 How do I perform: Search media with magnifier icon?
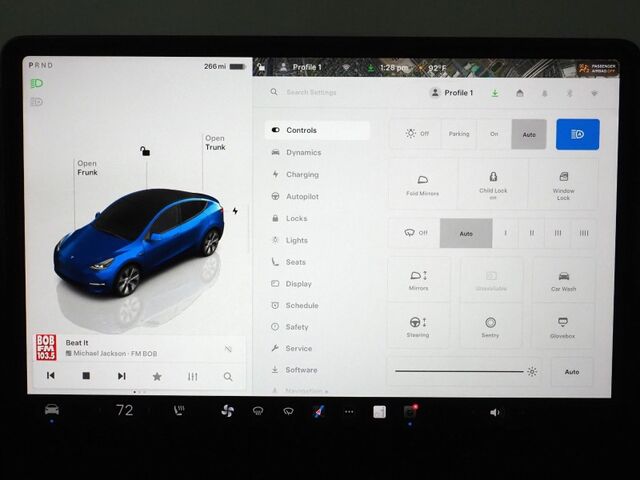click(228, 377)
